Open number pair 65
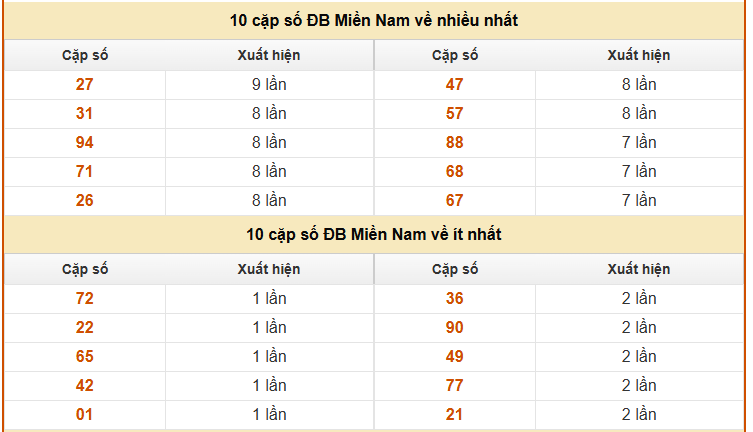 coord(84,357)
